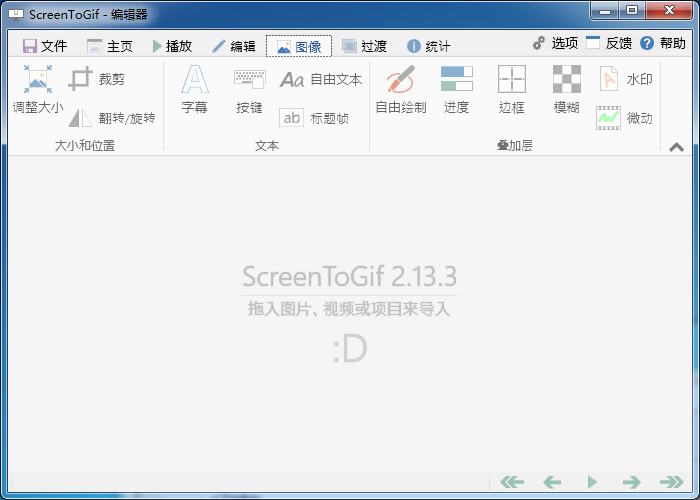Open the 过渡 (Transitions) tab
700x500 pixels.
tap(364, 46)
